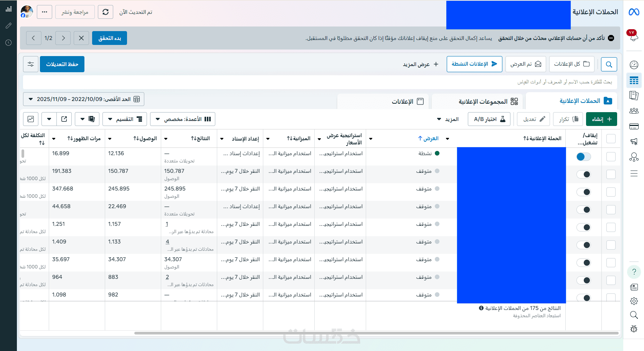Open All tools hamburger menu icon

634,173
